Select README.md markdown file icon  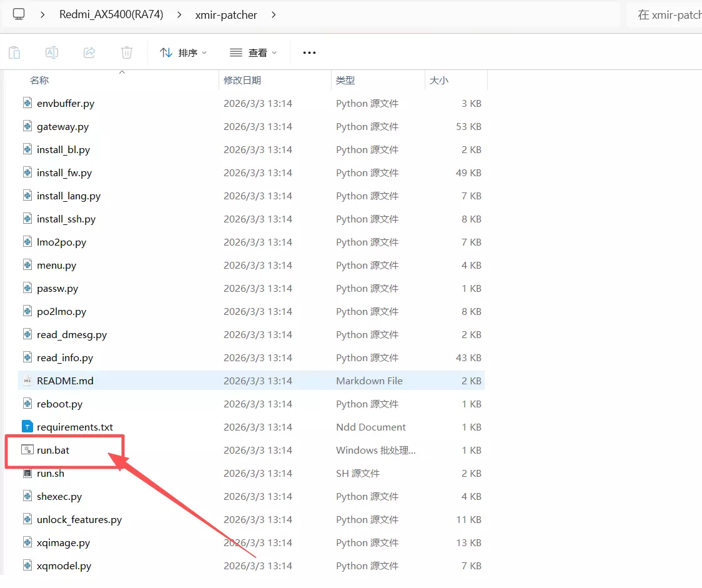[x=27, y=381]
